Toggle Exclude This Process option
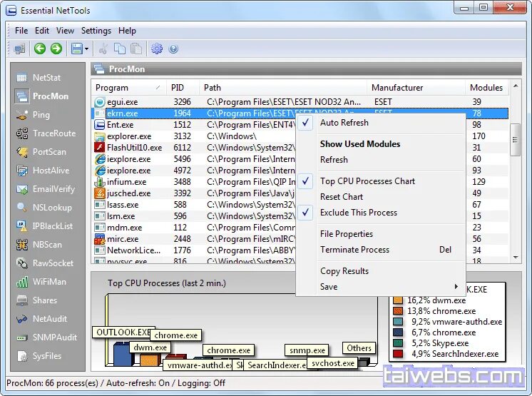This screenshot has height=396, width=532. [381, 213]
